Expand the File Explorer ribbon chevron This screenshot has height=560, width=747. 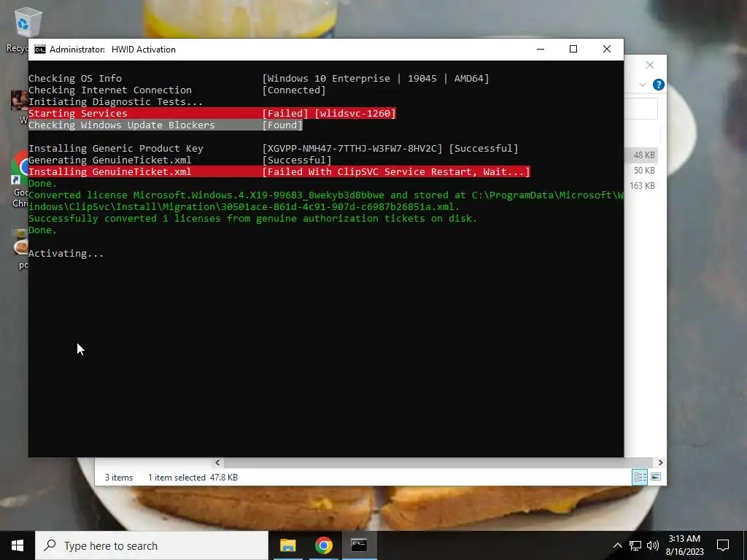click(x=643, y=85)
